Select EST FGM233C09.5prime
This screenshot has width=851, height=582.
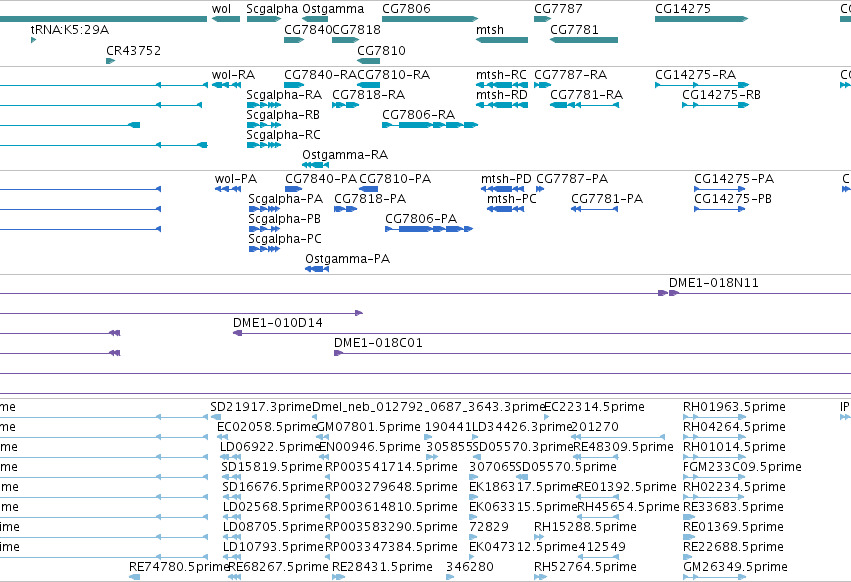point(742,467)
